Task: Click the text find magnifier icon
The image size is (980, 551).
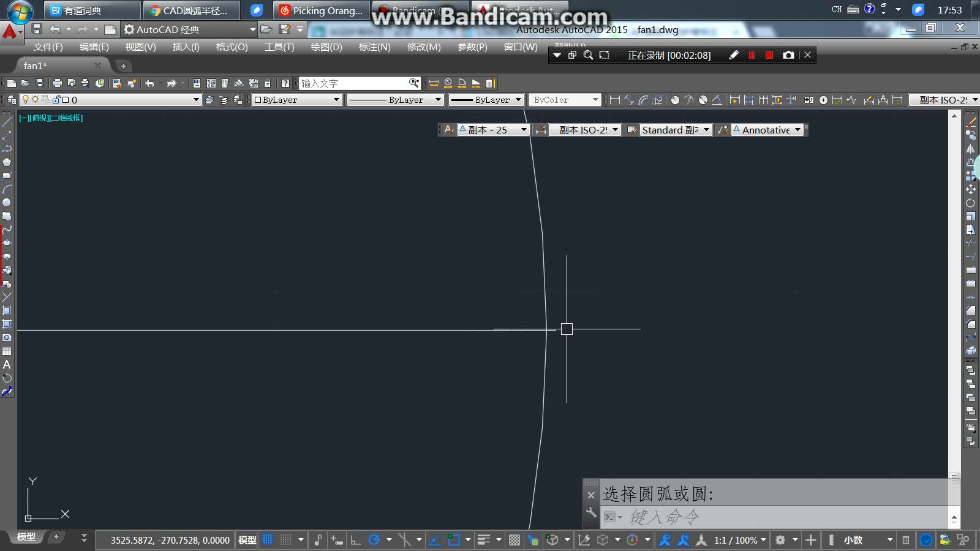Action: (414, 83)
